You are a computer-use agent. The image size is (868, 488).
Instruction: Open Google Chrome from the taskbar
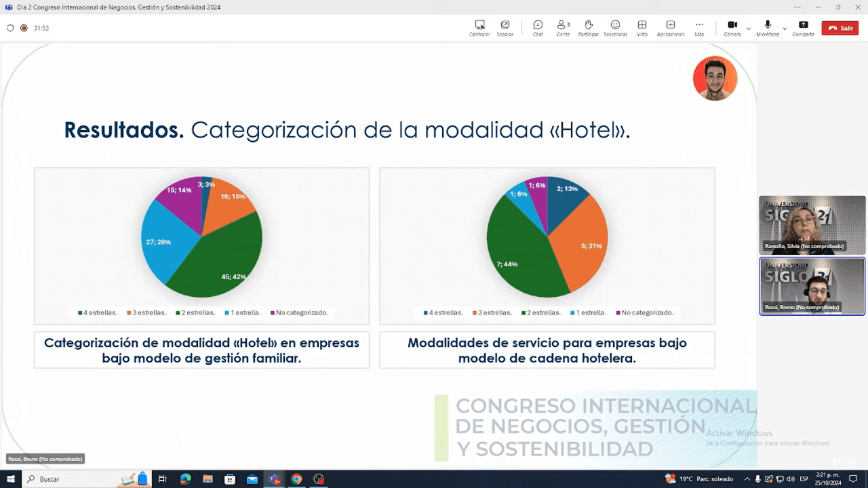coord(296,479)
